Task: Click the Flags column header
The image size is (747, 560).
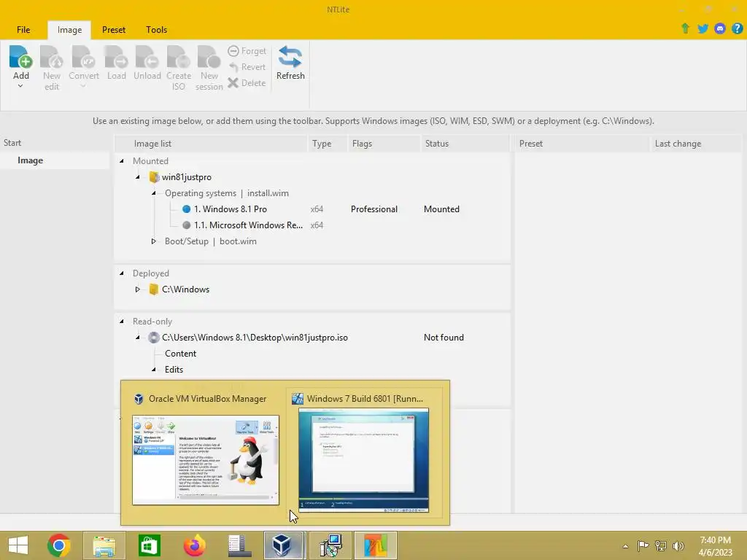Action: tap(384, 144)
